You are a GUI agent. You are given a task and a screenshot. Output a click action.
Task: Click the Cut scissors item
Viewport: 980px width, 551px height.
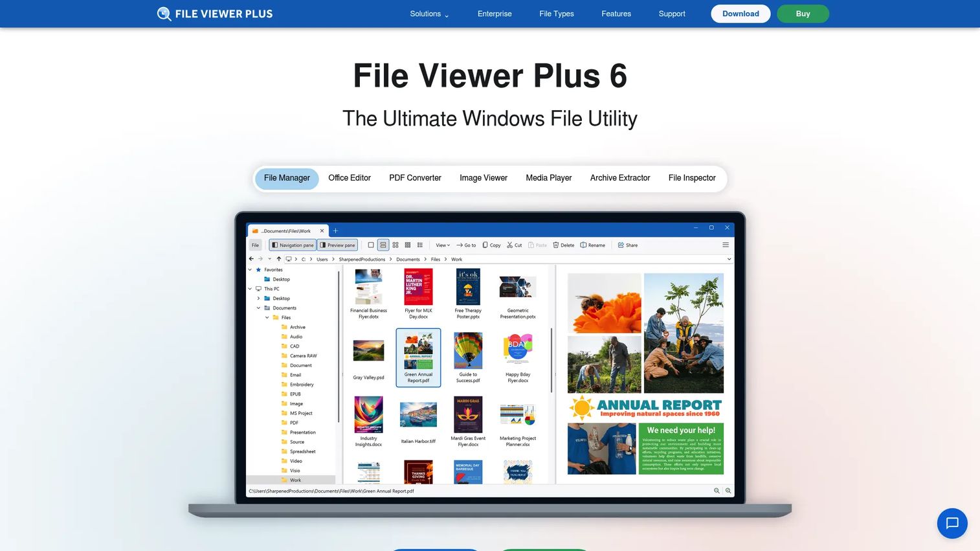(515, 245)
